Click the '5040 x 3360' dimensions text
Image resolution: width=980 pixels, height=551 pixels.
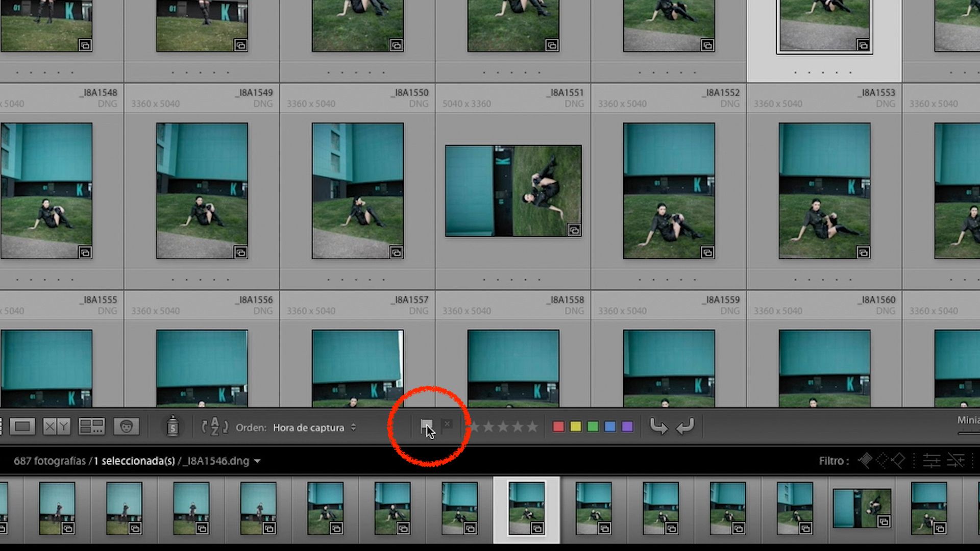click(467, 104)
